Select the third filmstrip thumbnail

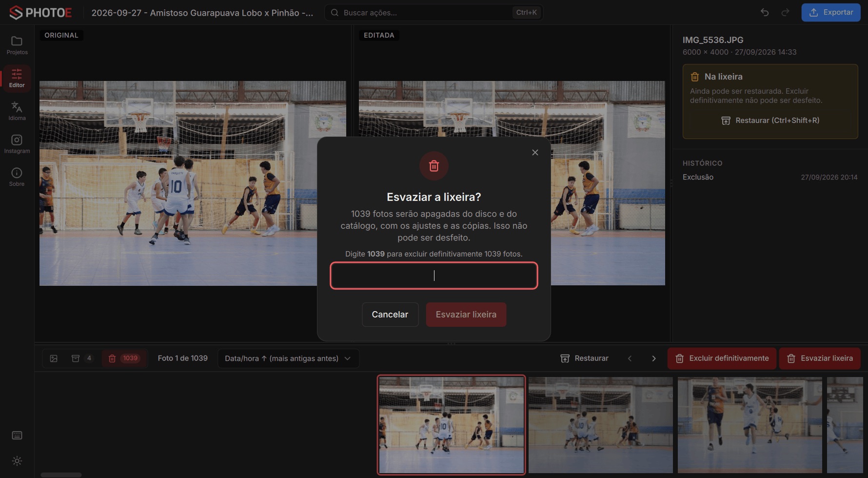point(750,425)
